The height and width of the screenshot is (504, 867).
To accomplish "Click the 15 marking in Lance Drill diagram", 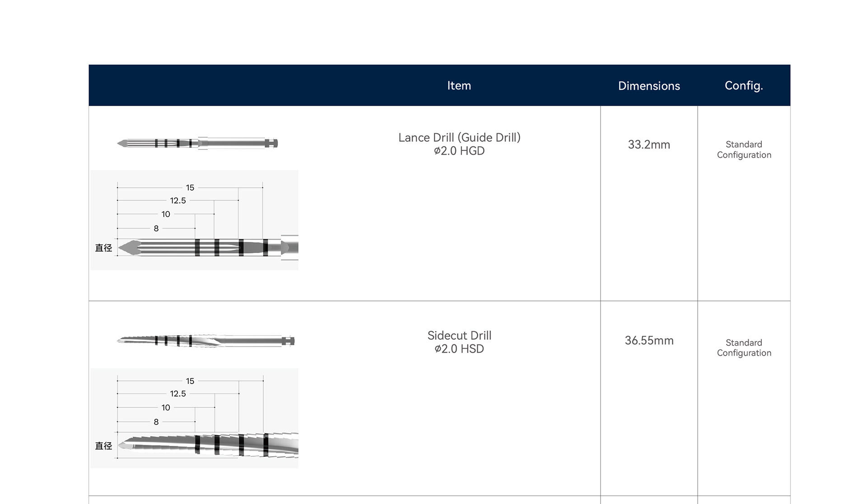I will coord(190,188).
